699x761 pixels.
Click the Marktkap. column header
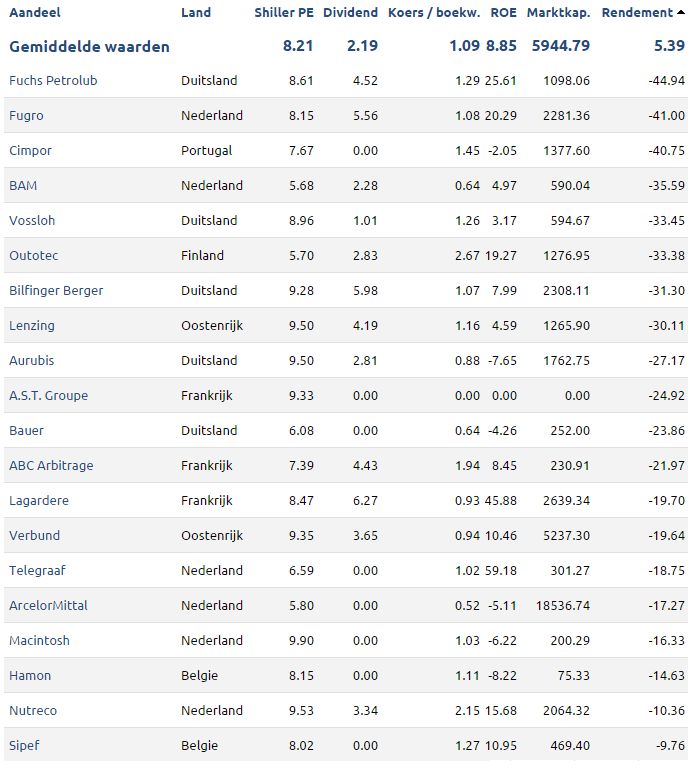(559, 13)
